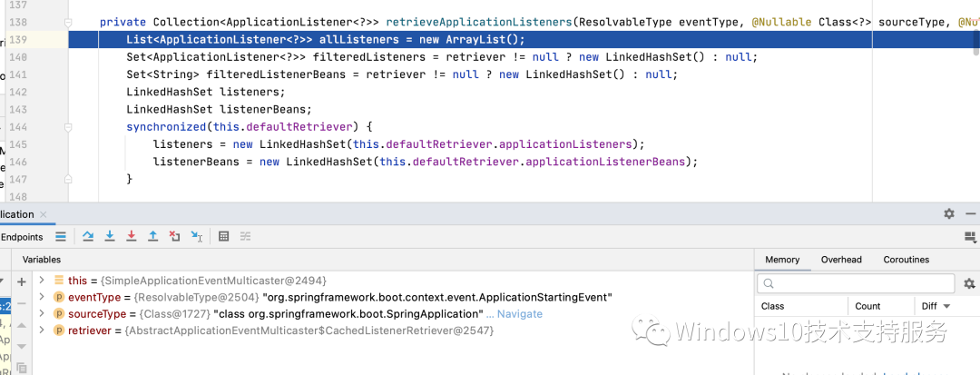The height and width of the screenshot is (375, 980).
Task: Select the ApplicationStartingEvent string value
Action: pyautogui.click(x=437, y=297)
